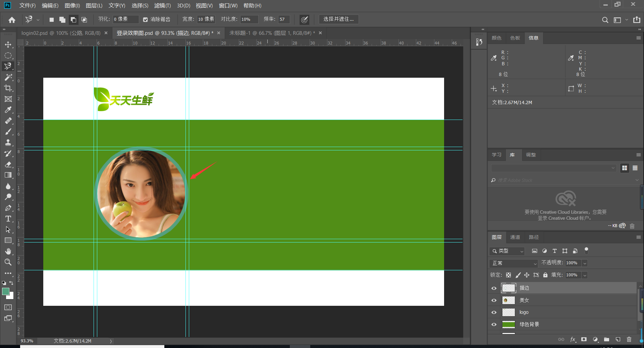Select the Zoom tool

point(8,262)
